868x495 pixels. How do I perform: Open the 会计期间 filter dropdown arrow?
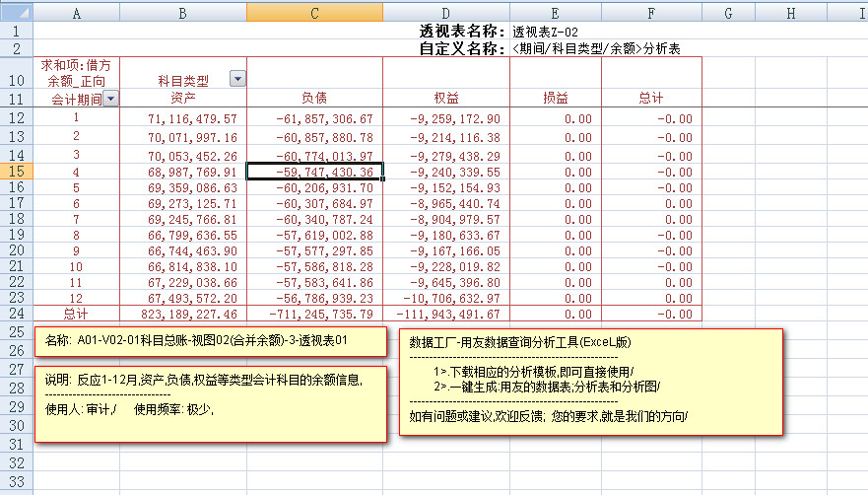click(110, 99)
